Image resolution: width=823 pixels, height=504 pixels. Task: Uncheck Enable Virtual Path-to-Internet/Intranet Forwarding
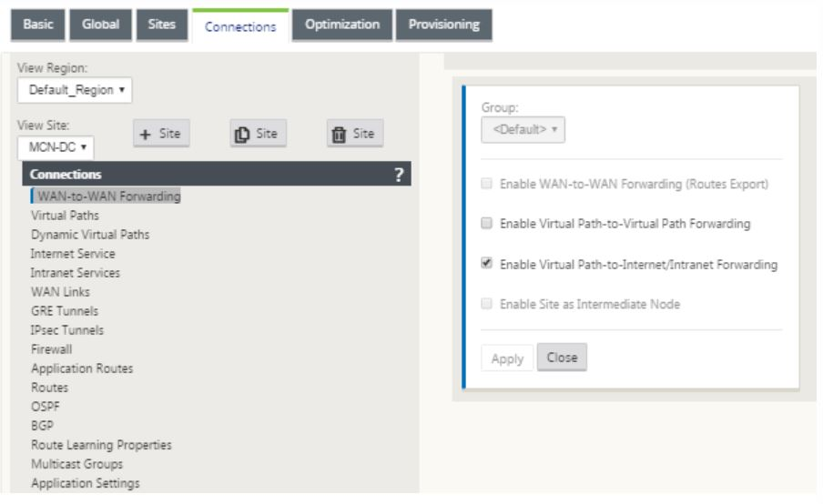pyautogui.click(x=486, y=263)
